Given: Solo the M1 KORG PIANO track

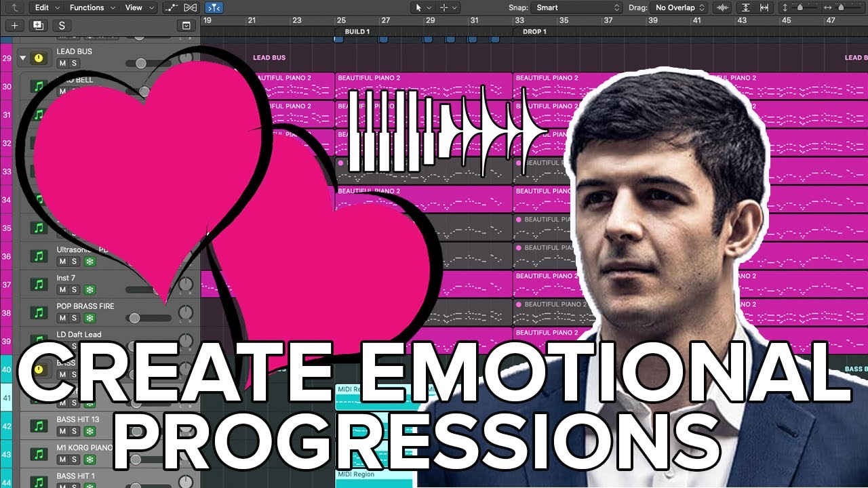Looking at the screenshot, I should coord(75,460).
